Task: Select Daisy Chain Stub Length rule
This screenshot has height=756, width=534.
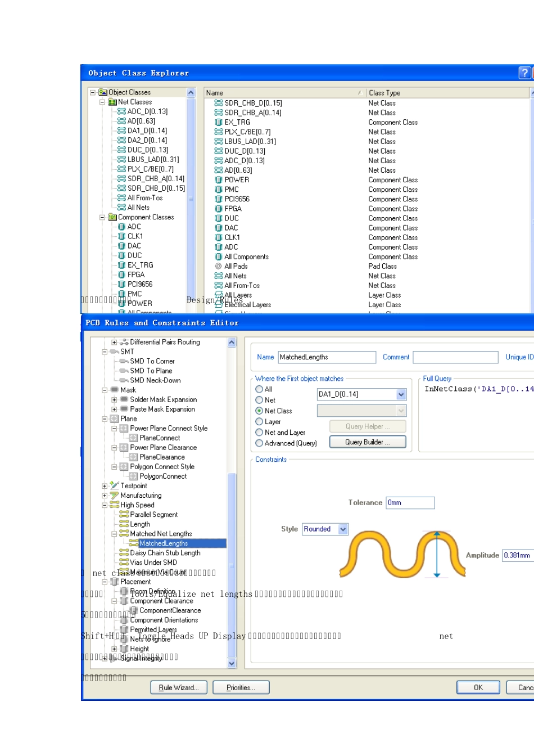Action: coord(165,553)
